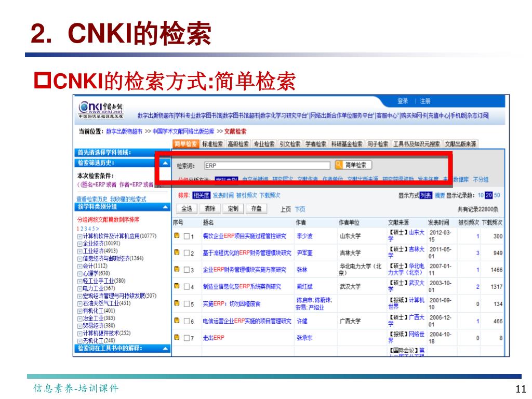Select the 简单检索 tab

pos(186,144)
